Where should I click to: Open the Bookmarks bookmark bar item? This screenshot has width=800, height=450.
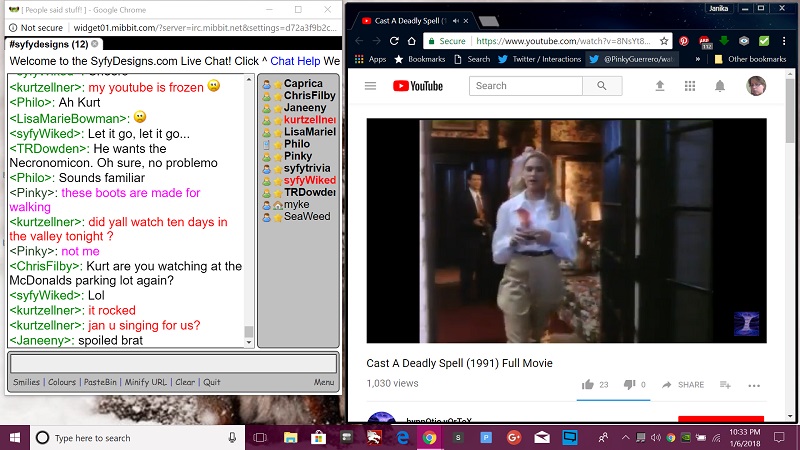click(420, 59)
